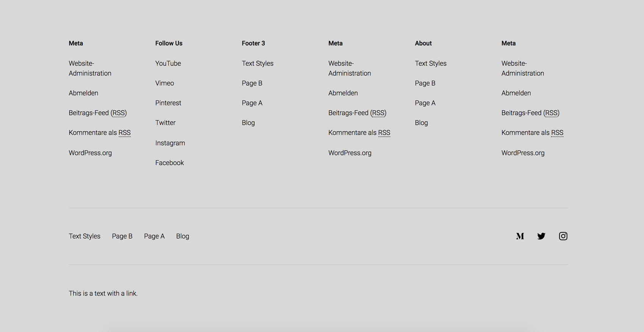
Task: Click the Instagram camera icon
Action: coord(563,236)
